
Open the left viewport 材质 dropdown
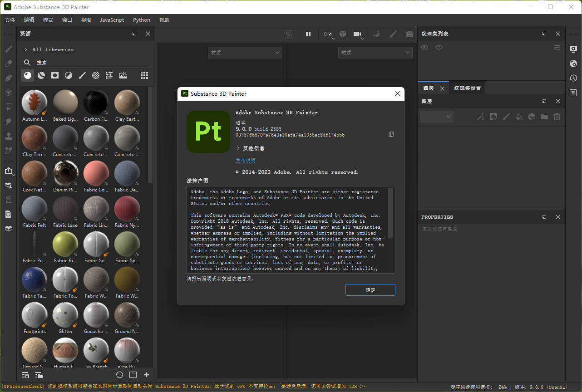(245, 53)
